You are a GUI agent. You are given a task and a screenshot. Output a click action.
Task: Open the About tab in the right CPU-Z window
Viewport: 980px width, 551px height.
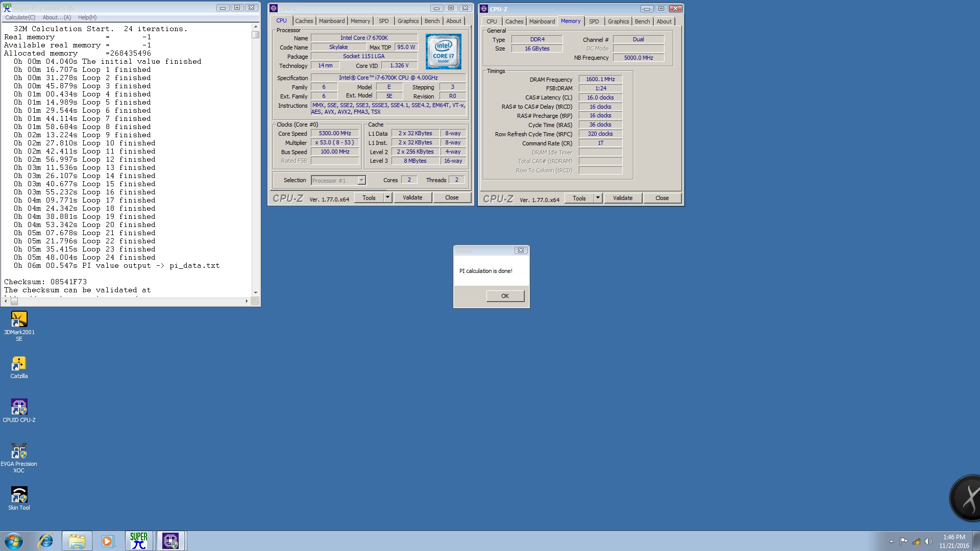pyautogui.click(x=664, y=21)
